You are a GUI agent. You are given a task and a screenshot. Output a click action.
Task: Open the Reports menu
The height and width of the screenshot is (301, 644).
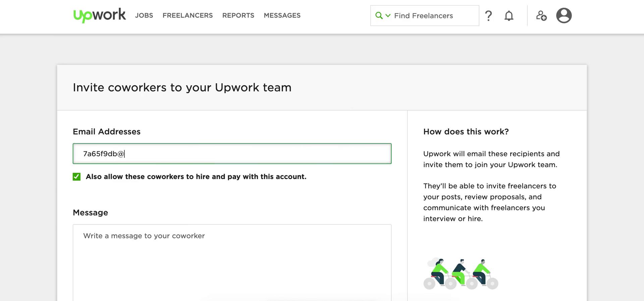(x=238, y=15)
